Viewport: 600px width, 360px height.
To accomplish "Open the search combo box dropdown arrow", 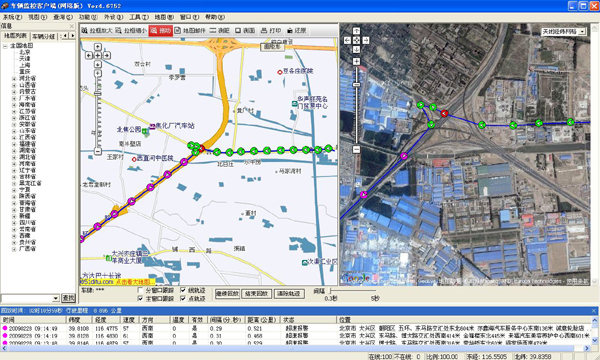I will coord(56,298).
